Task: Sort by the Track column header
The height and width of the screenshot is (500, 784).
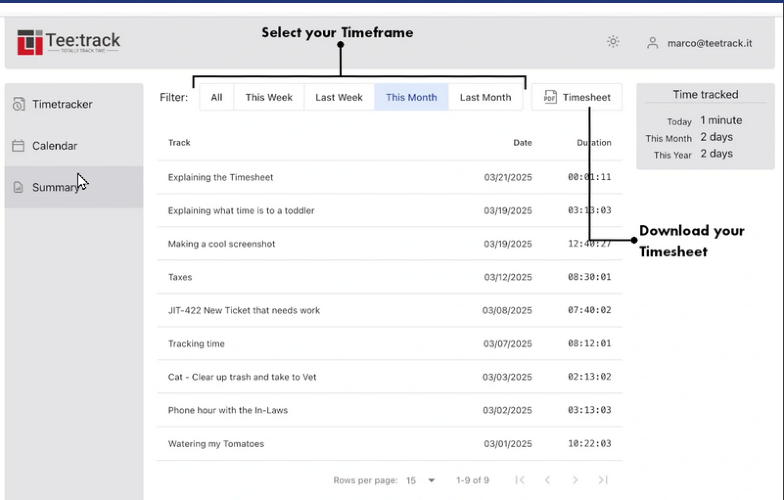Action: (x=179, y=142)
